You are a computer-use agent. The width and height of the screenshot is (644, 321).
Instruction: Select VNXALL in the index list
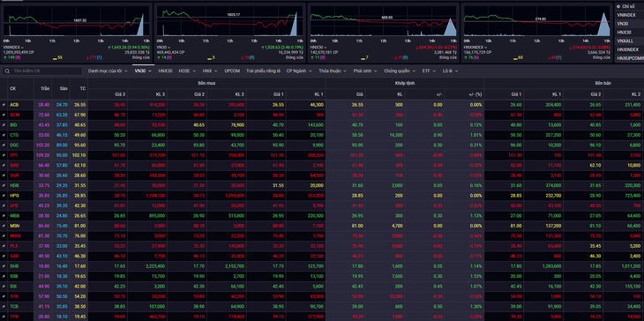point(625,41)
